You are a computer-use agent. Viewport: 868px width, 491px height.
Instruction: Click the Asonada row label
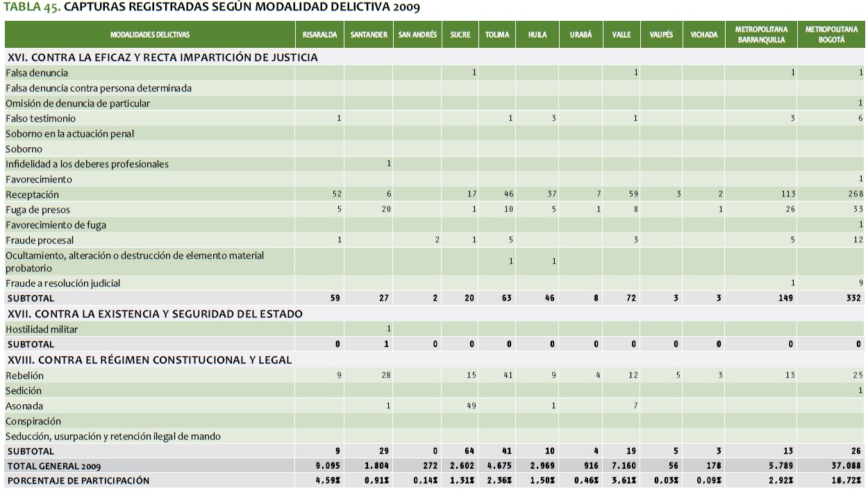pos(24,406)
